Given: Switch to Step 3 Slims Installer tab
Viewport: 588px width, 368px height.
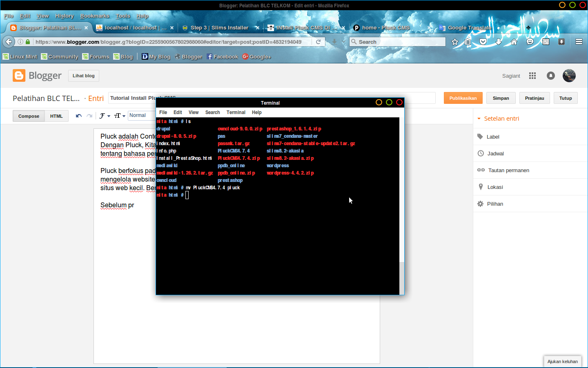Looking at the screenshot, I should pyautogui.click(x=220, y=28).
